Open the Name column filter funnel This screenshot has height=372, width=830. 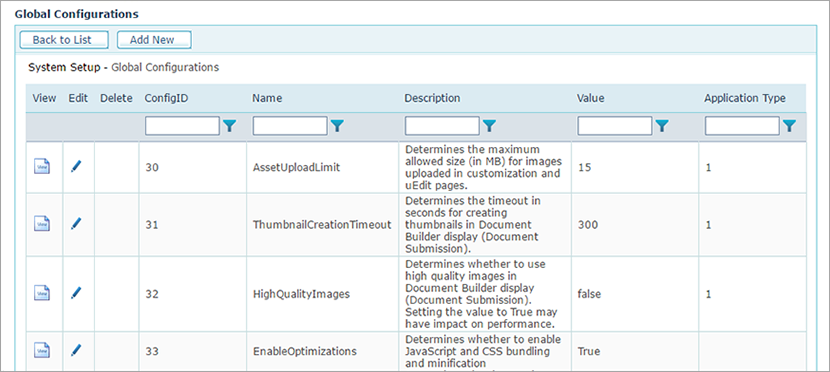tap(337, 126)
